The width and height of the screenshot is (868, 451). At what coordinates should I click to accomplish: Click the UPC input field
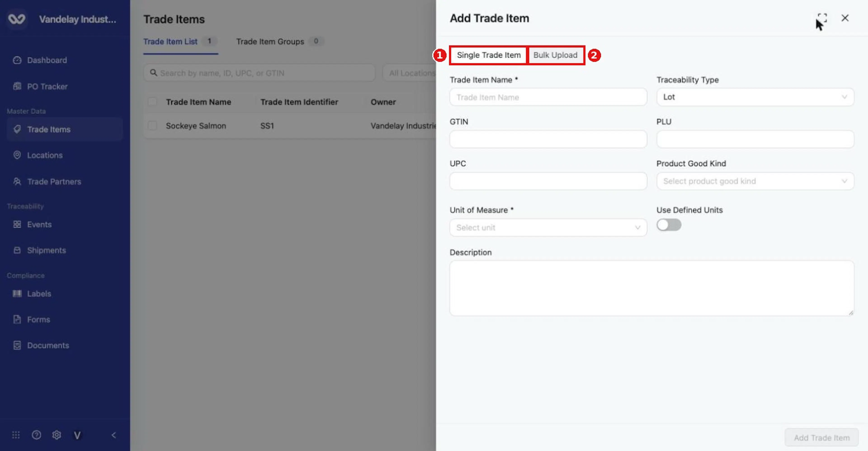[x=548, y=181]
